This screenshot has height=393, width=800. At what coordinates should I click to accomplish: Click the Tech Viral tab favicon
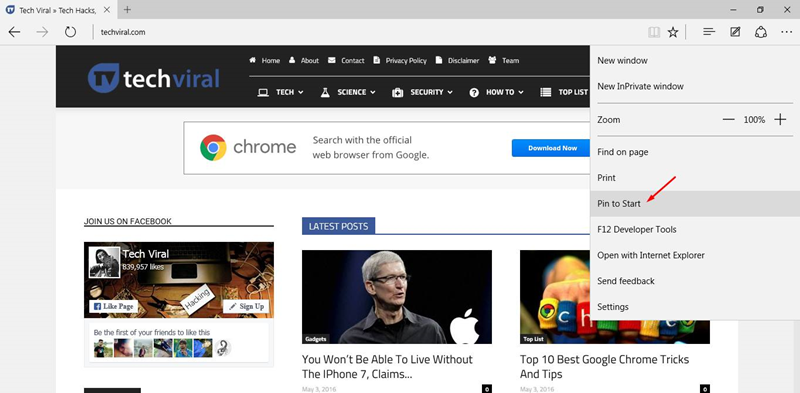pyautogui.click(x=10, y=10)
